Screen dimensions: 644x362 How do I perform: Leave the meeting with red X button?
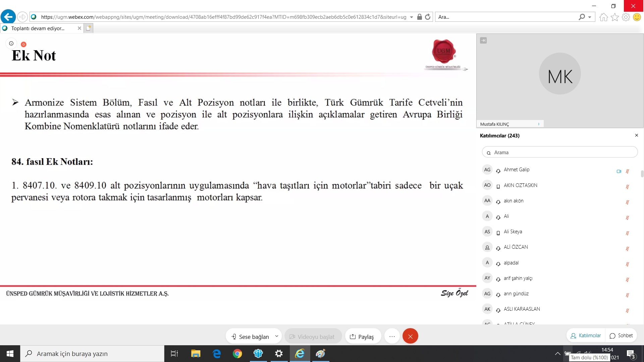coord(410,336)
